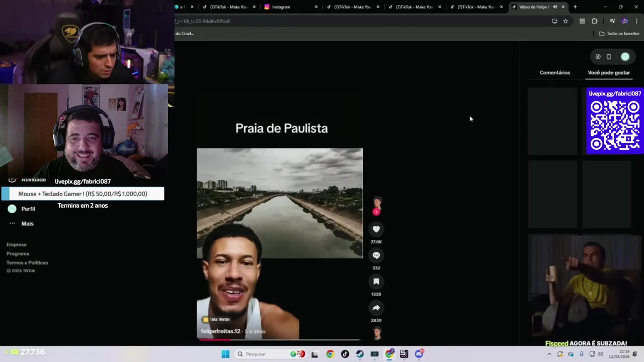The width and height of the screenshot is (644, 362).
Task: Open TikTok app from the taskbar
Action: point(345,354)
